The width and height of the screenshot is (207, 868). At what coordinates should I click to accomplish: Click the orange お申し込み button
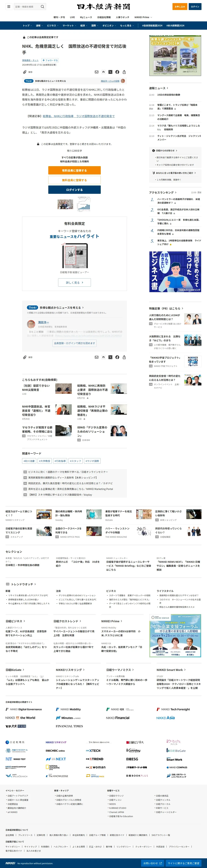(180, 7)
